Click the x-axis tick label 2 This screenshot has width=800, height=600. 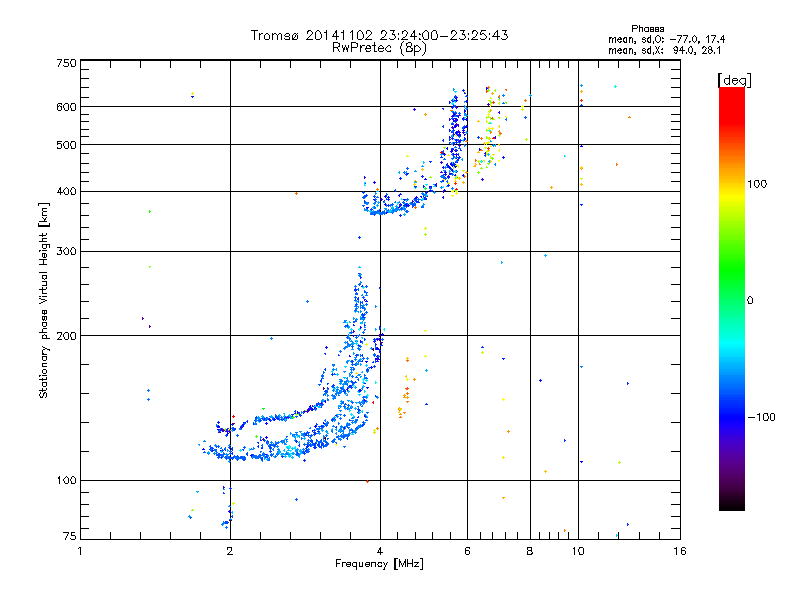[x=230, y=551]
